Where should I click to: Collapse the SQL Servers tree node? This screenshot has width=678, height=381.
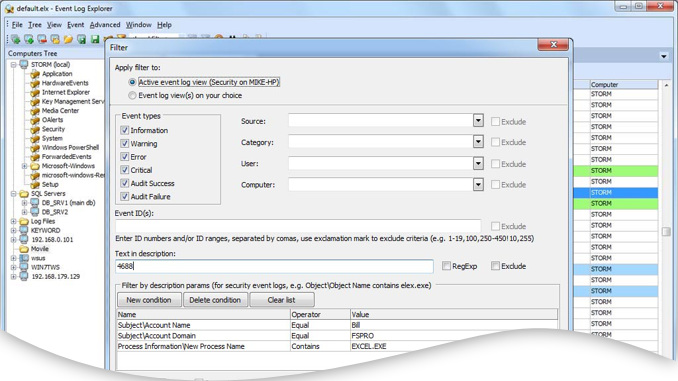pos(14,194)
